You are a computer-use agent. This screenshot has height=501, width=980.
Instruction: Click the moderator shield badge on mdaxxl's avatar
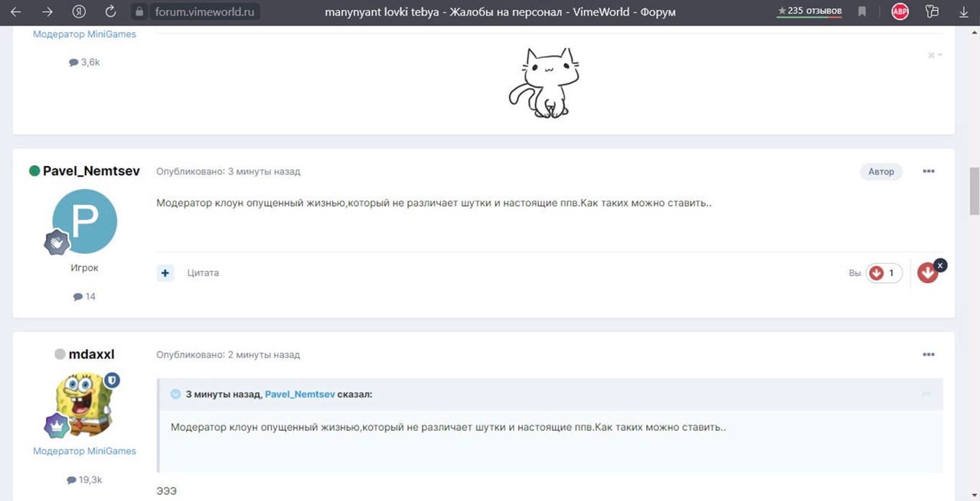112,380
